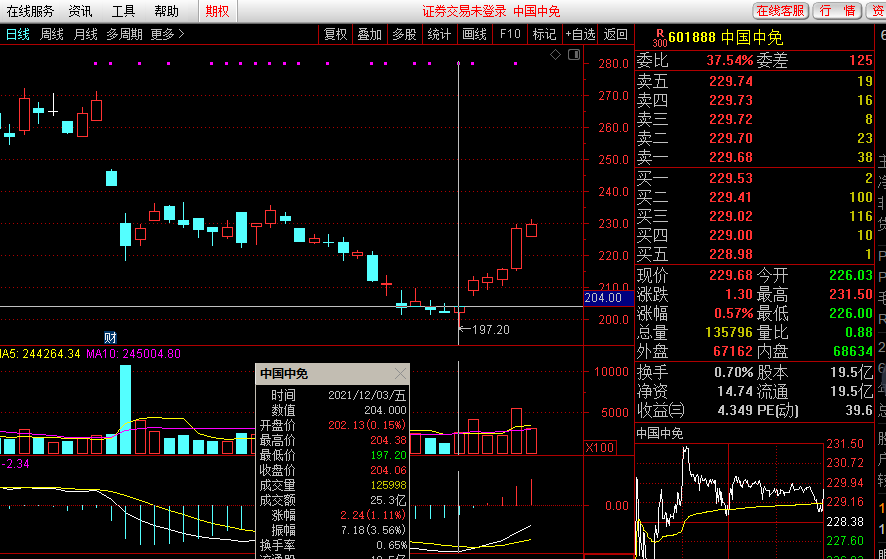Click the 行情 button
Viewport: 886px width, 559px height.
[837, 10]
